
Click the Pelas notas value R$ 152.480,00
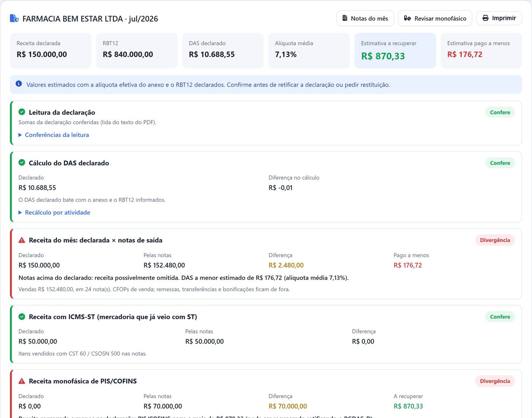tap(164, 265)
